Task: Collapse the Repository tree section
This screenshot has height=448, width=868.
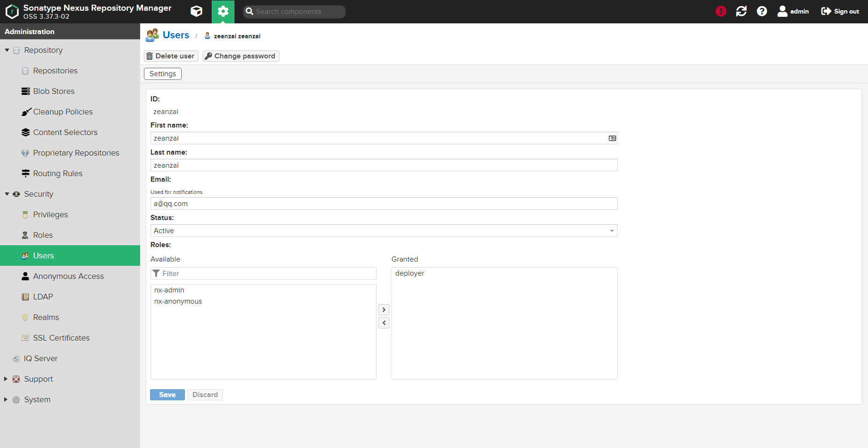Action: 7,50
